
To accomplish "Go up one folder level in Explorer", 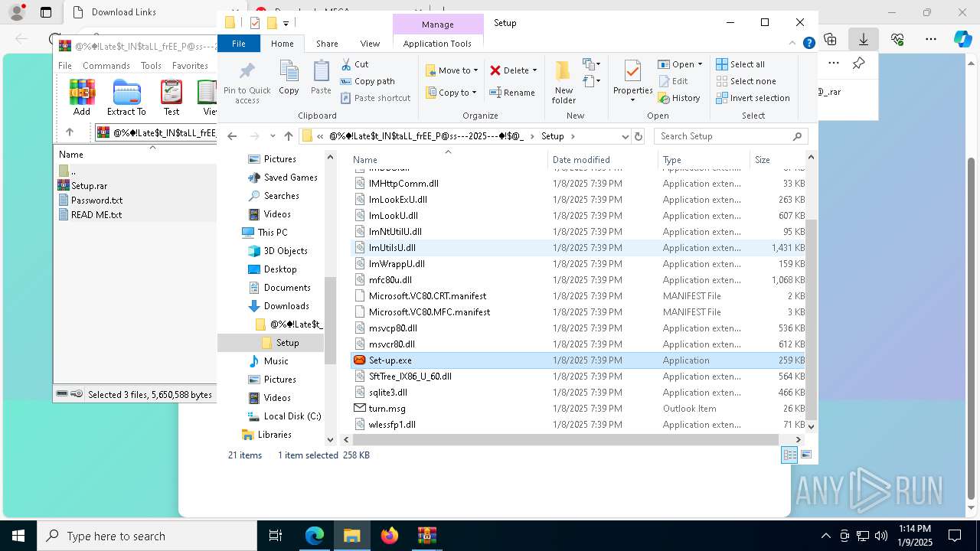I will click(288, 136).
